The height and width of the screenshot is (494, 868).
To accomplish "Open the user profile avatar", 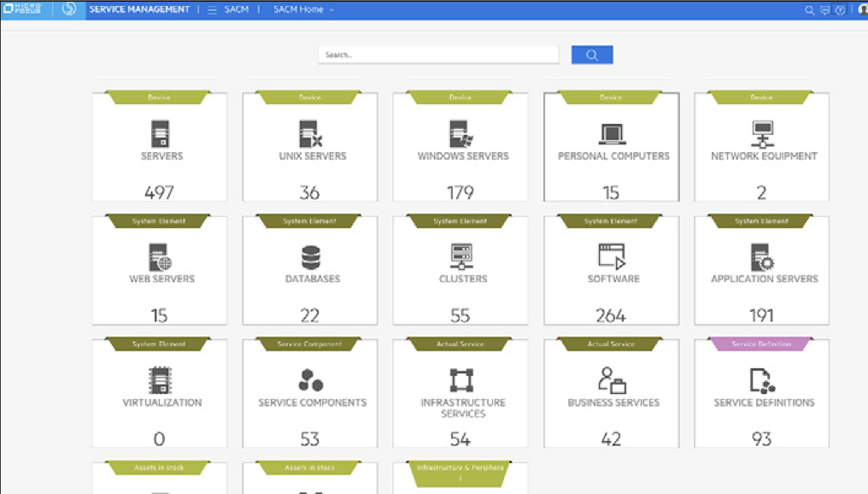I will (x=863, y=10).
